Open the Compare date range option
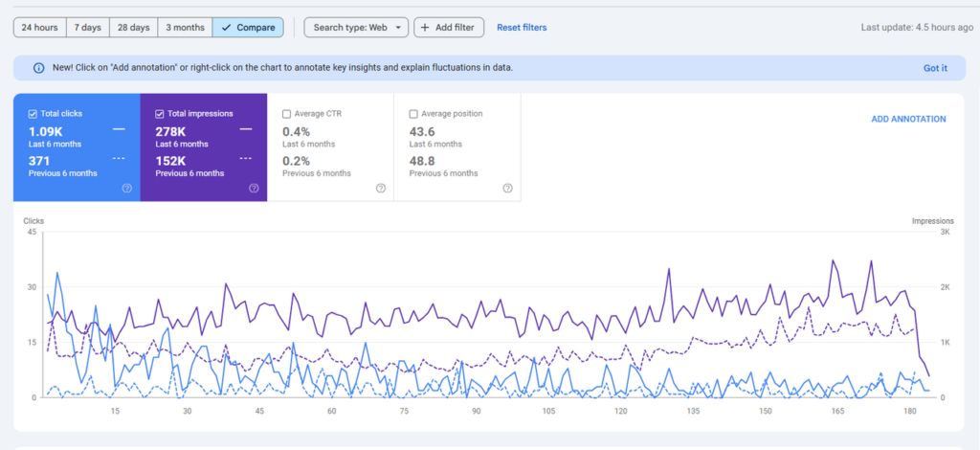This screenshot has width=980, height=450. [x=248, y=28]
